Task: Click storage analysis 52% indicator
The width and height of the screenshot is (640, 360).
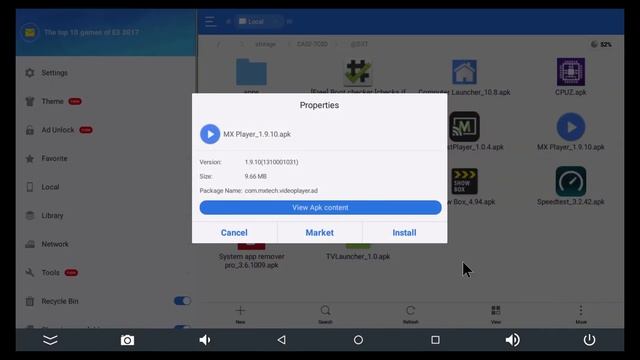Action: click(x=601, y=44)
